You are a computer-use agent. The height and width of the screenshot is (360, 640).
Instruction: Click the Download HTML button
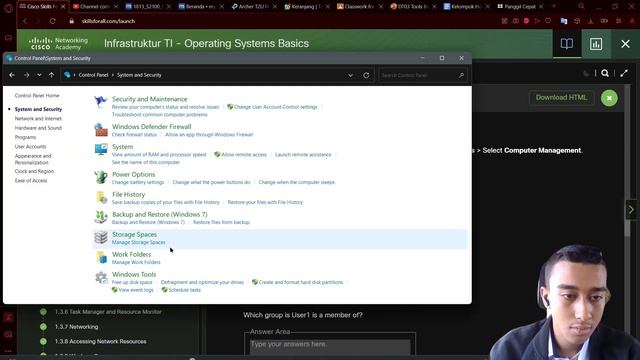coord(561,98)
